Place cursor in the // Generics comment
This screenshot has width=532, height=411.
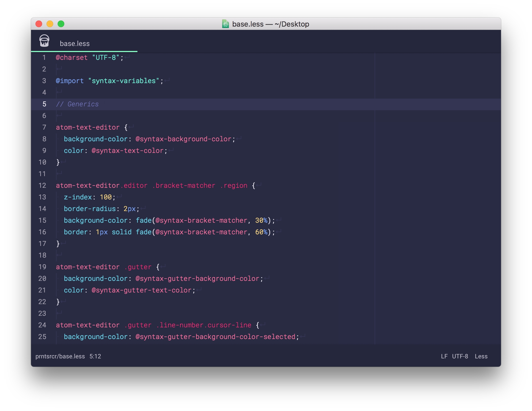(77, 104)
